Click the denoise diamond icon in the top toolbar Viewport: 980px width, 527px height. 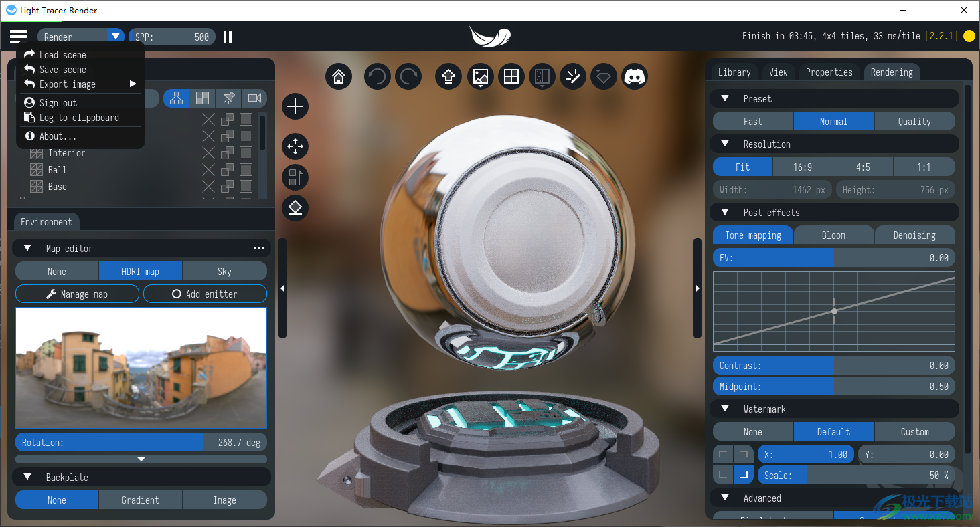(603, 76)
